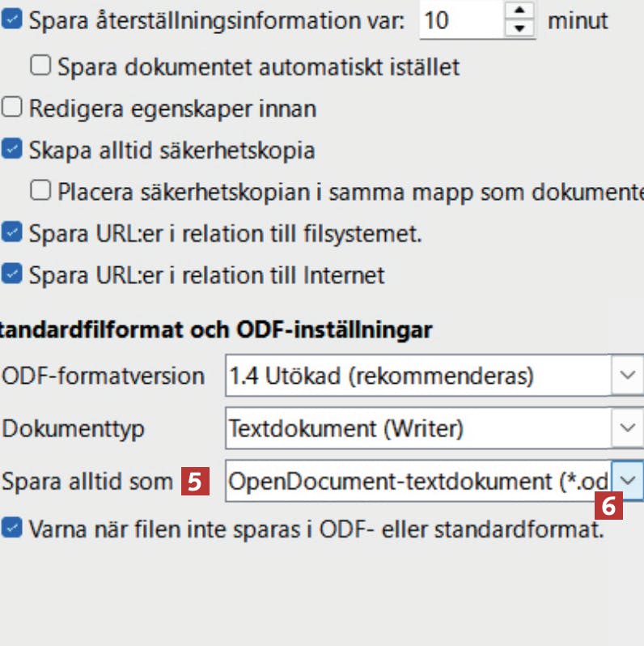Click the red number 5 marker

194,482
